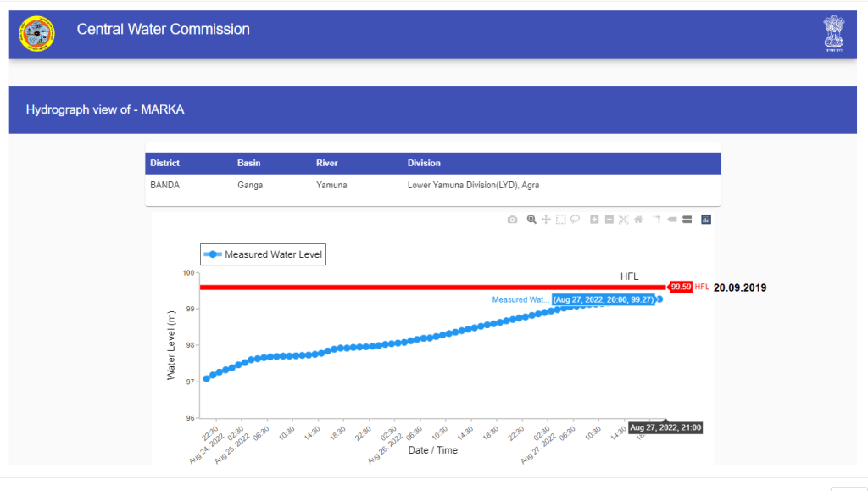Toggle spike lines on the chart

(656, 220)
